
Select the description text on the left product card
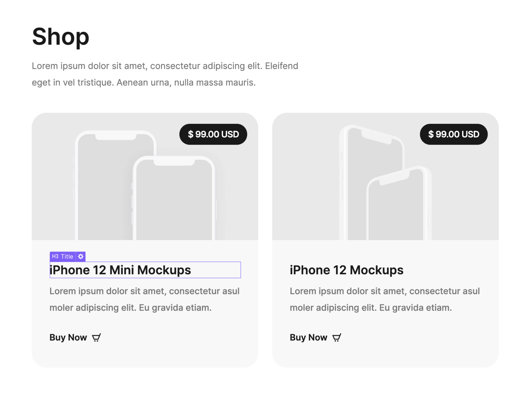[x=144, y=299]
